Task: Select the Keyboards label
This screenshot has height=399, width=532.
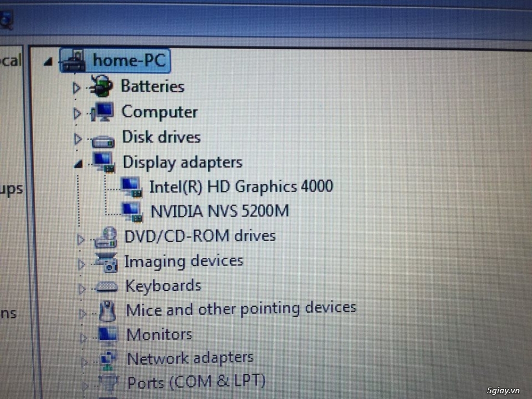Action: [164, 286]
